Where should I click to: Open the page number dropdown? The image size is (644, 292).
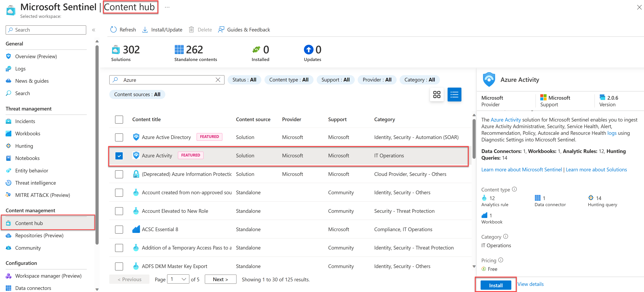[178, 279]
